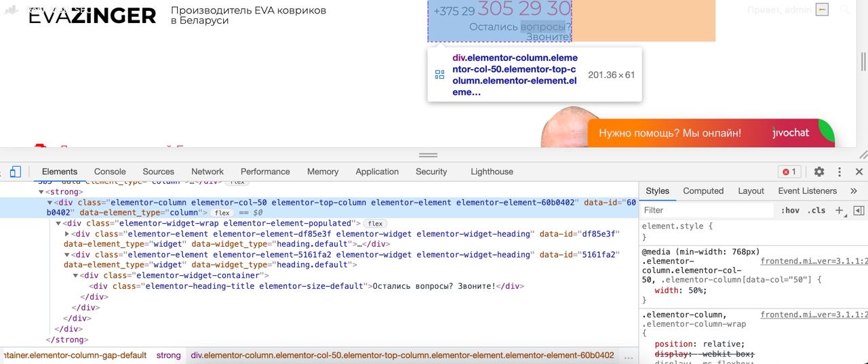
Task: Collapse the elementor-widget-wrap div node
Action: tap(58, 223)
